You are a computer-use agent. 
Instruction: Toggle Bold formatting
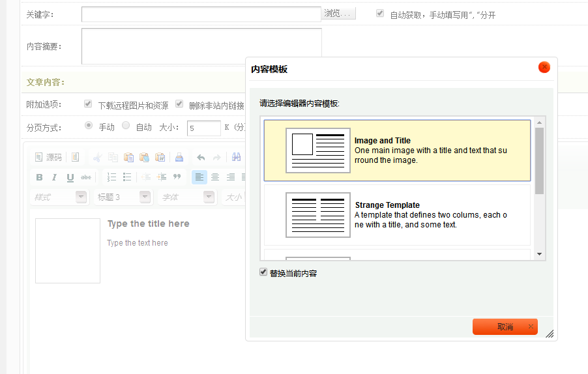[x=39, y=177]
